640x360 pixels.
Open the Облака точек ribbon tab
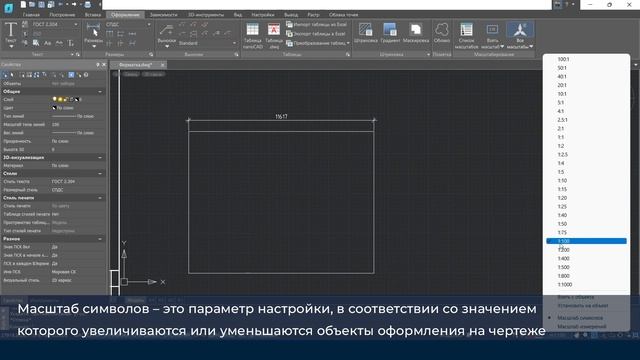point(343,15)
